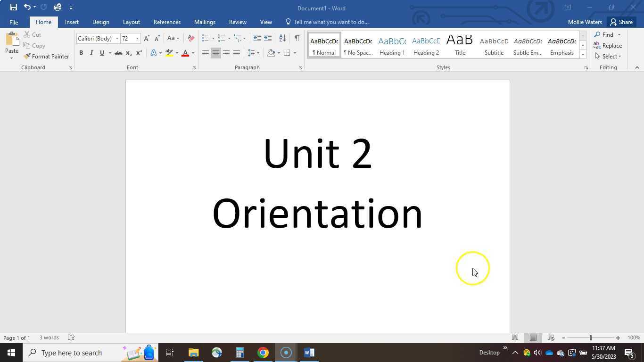Toggle the Format Painter

click(47, 56)
